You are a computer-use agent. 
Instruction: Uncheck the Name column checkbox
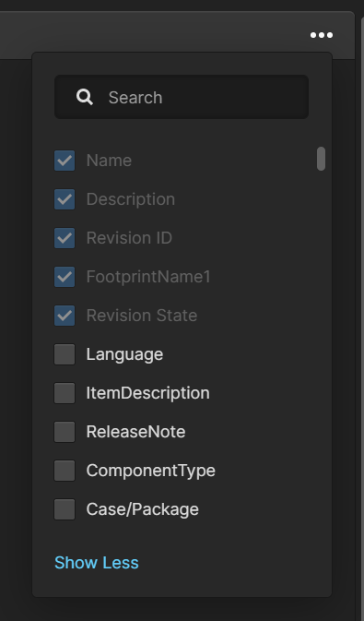pyautogui.click(x=65, y=161)
